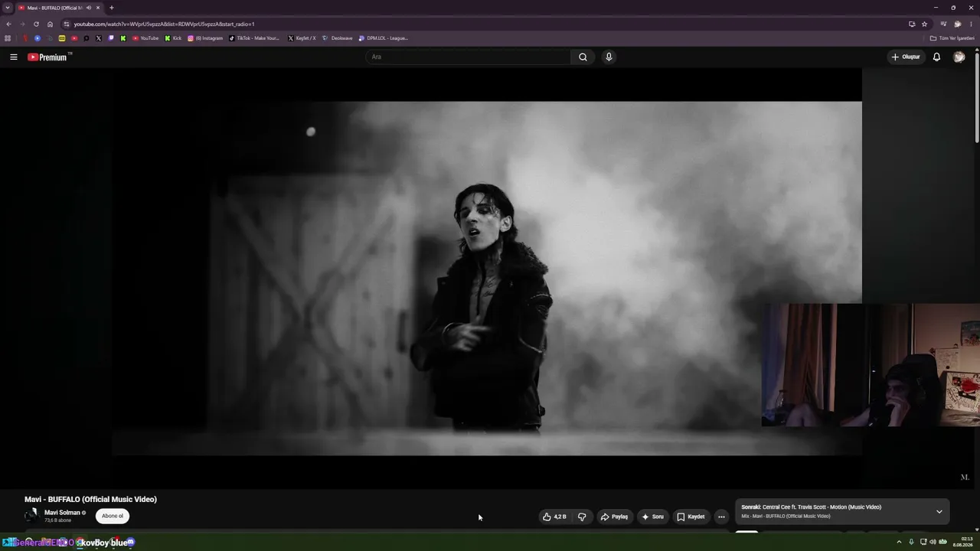The image size is (980, 551).
Task: Mute the tab via its speaker icon
Action: click(x=88, y=8)
